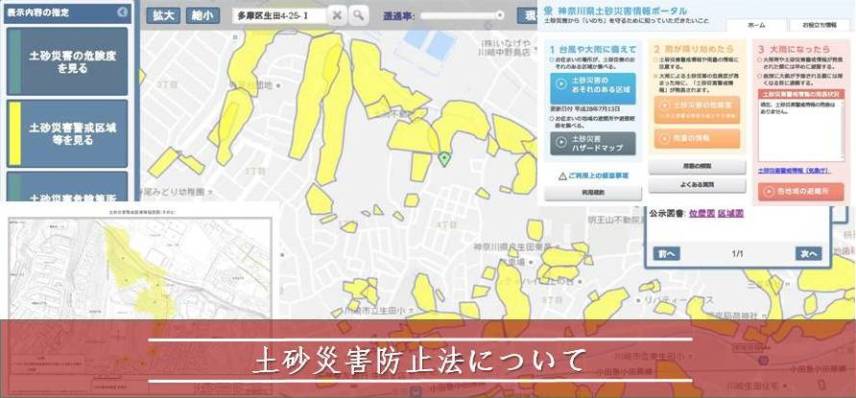Screen dimensions: 856x398
Task: Open 土砂災害警戒情報（気象庁）link
Action: (x=794, y=171)
